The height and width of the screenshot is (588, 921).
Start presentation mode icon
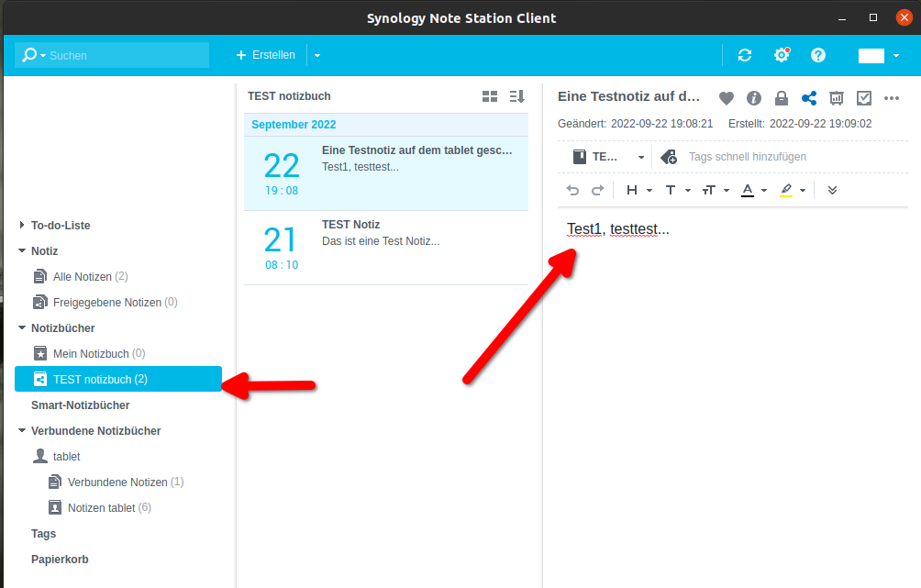(837, 98)
